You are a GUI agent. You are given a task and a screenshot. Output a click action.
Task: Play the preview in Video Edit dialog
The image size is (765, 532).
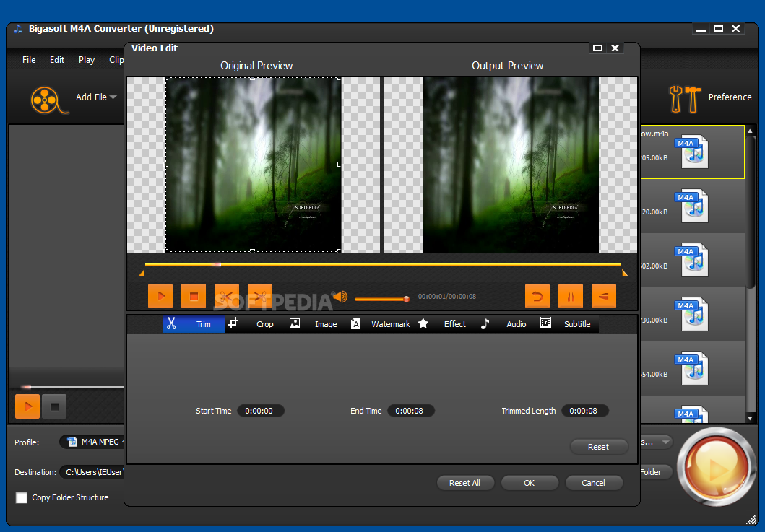(160, 296)
